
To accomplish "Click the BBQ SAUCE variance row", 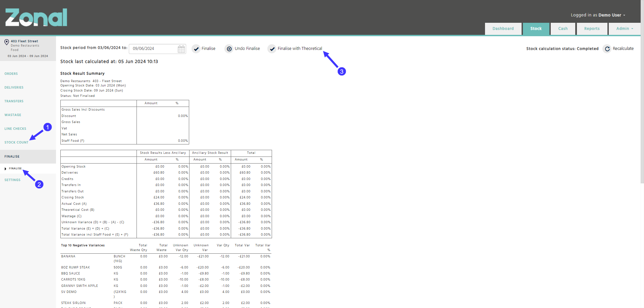I will coord(166,273).
